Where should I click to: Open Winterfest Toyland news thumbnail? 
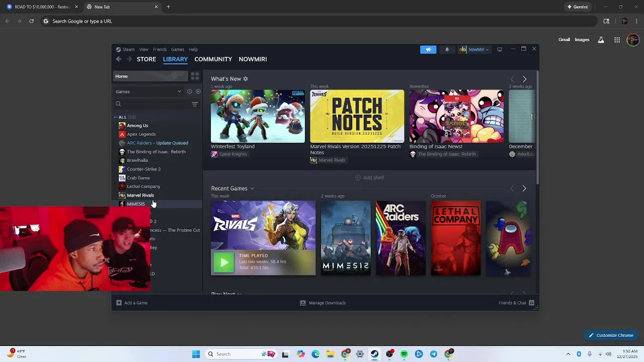pyautogui.click(x=258, y=116)
